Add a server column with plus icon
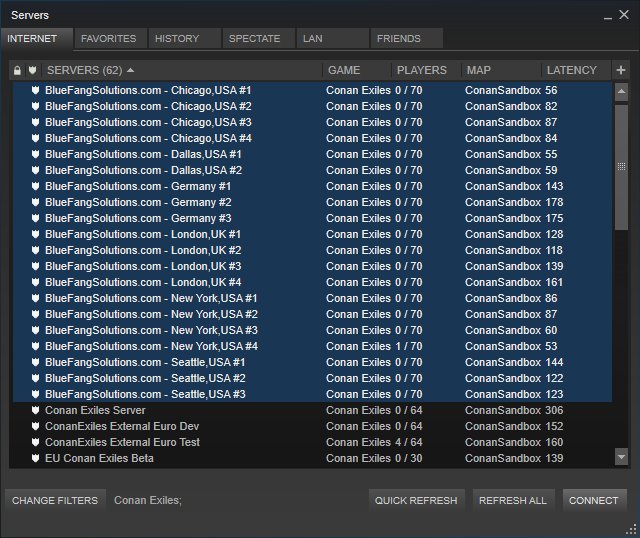The height and width of the screenshot is (538, 640). [621, 70]
